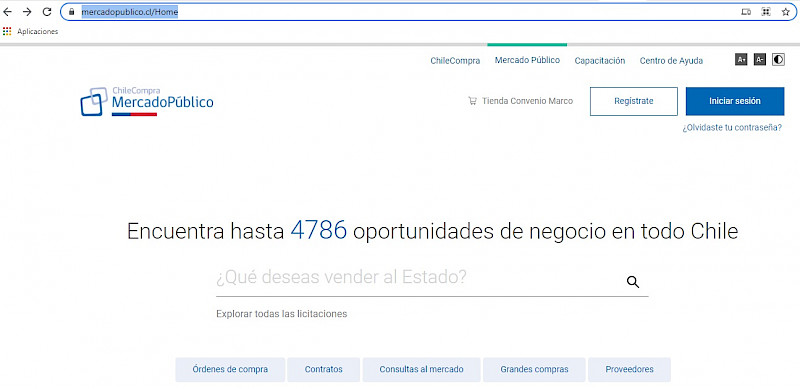Viewport: 800px width, 389px height.
Task: Open Tienda Convenio Marco link
Action: [527, 101]
